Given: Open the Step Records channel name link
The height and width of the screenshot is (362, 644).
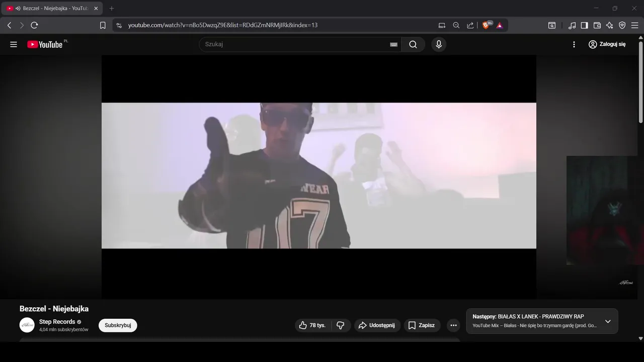Looking at the screenshot, I should [x=57, y=322].
